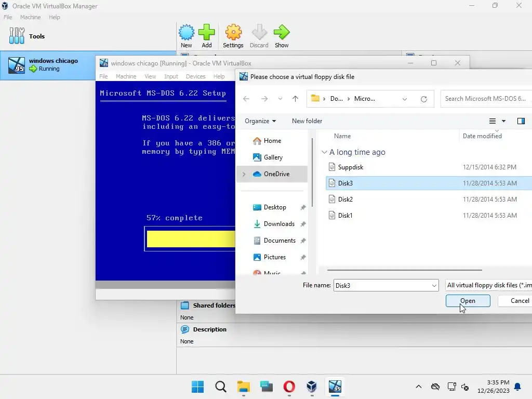Open the Organize dropdown menu

pos(260,121)
